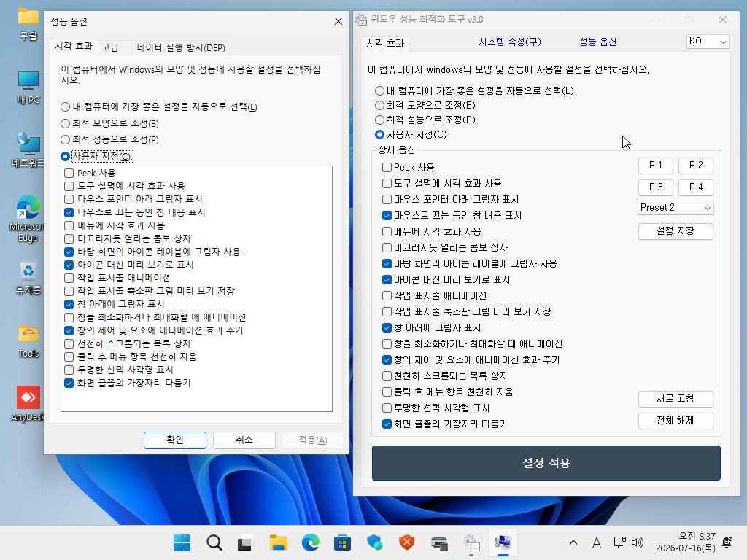Viewport: 747px width, 560px height.
Task: Toggle the IME input mode indicator A
Action: 596,542
